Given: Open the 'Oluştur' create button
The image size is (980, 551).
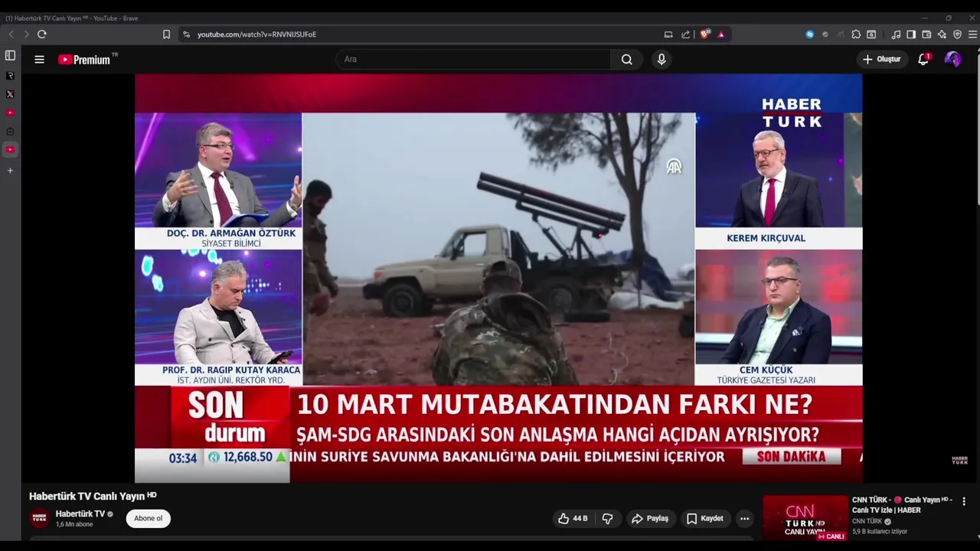Looking at the screenshot, I should (882, 59).
